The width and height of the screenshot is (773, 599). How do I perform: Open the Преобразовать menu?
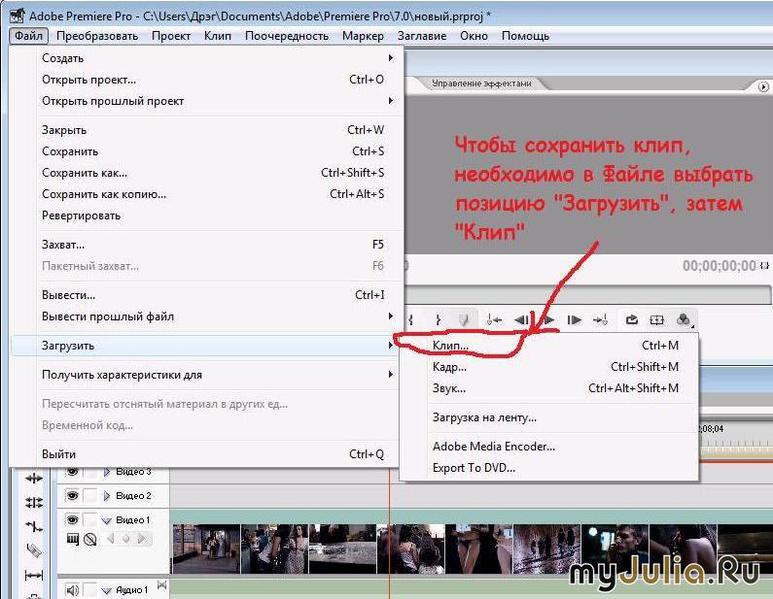point(97,36)
